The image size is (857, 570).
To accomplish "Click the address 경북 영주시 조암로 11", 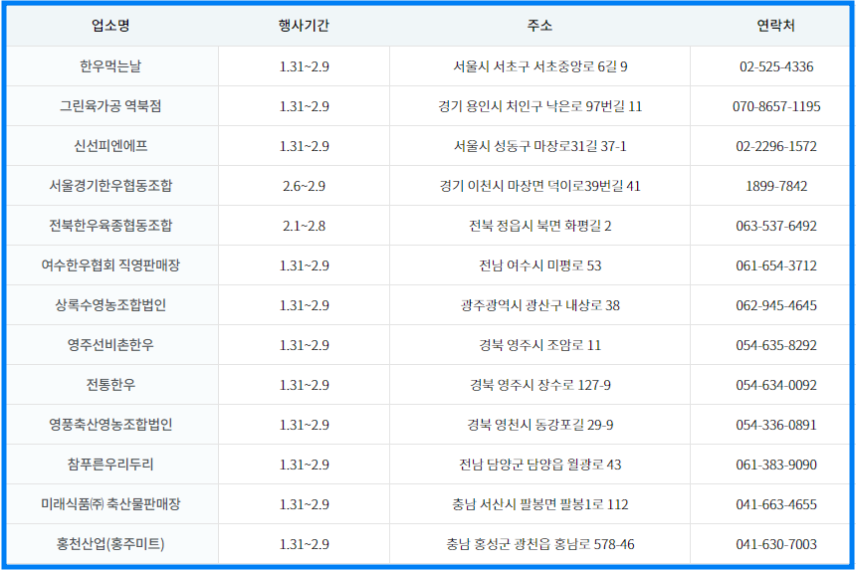I will [540, 345].
